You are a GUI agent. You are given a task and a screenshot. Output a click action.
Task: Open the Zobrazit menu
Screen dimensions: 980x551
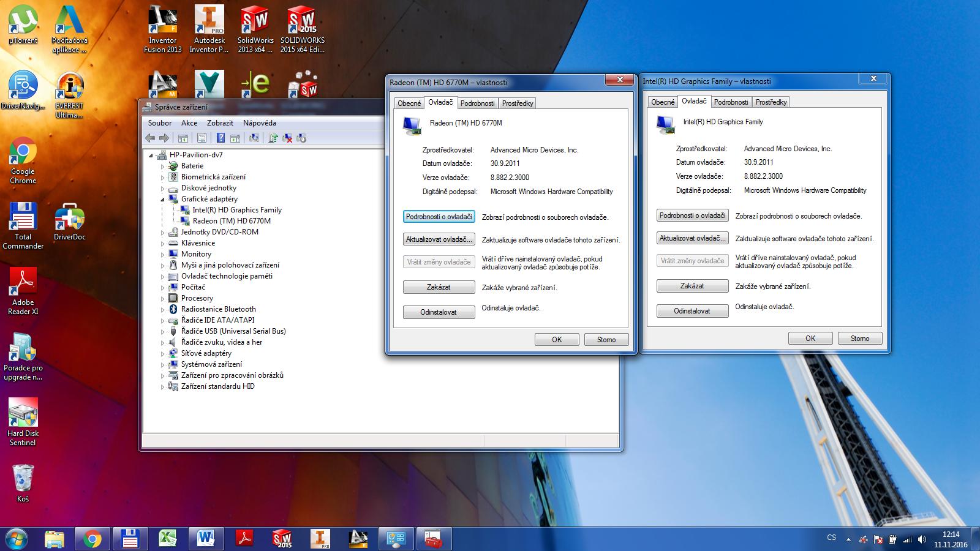point(220,123)
